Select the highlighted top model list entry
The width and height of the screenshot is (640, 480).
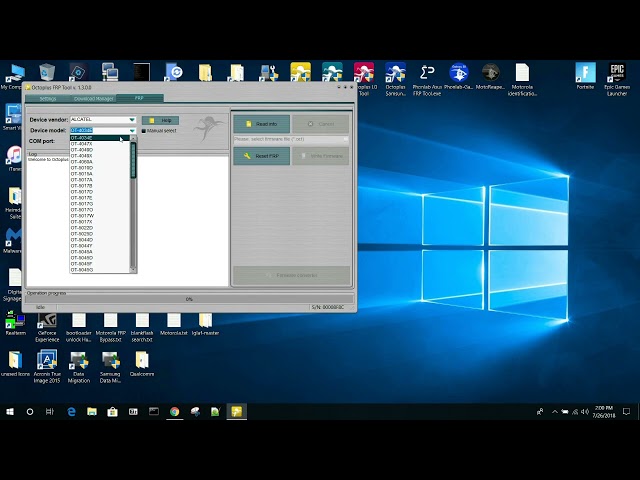point(100,138)
